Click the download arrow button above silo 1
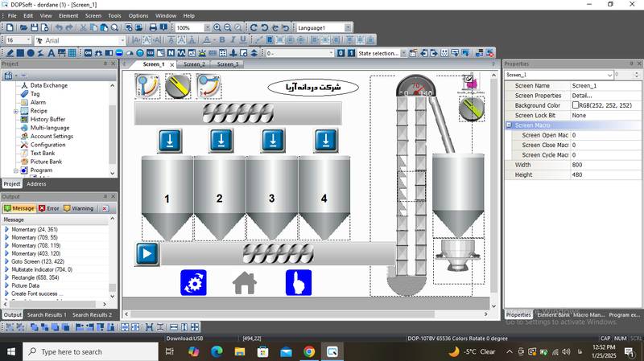 click(170, 141)
